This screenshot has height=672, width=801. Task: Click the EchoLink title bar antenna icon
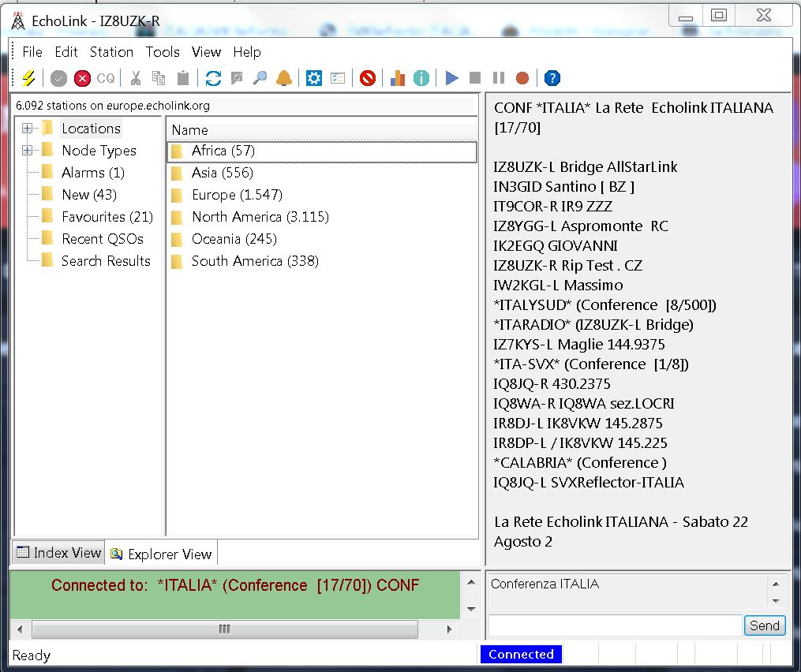(x=18, y=21)
